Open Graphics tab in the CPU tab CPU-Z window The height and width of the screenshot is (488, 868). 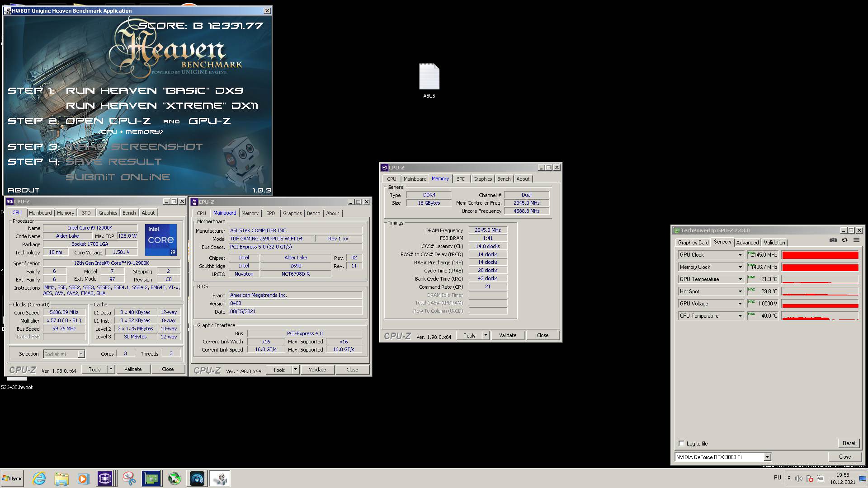point(108,213)
